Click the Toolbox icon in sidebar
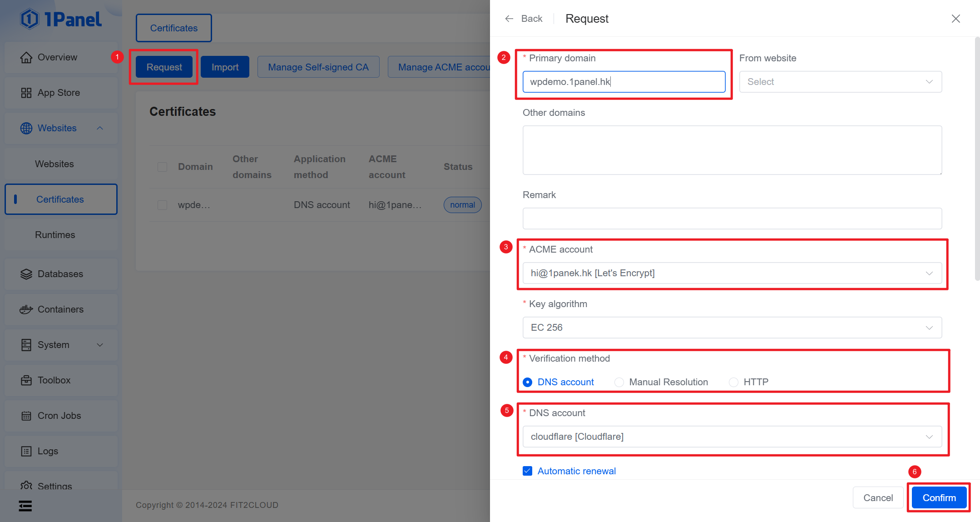 (26, 380)
